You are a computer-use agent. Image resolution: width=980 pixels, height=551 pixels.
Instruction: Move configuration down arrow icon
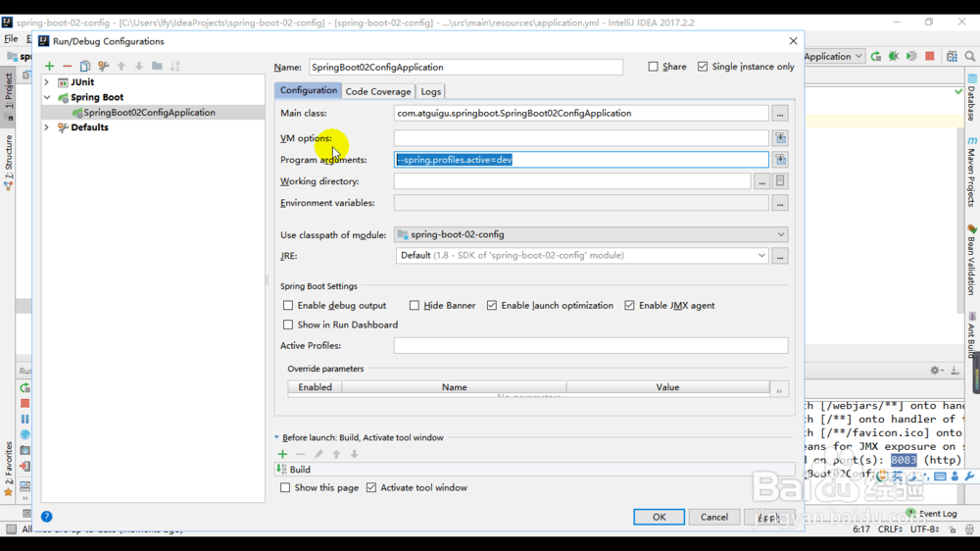[x=139, y=66]
